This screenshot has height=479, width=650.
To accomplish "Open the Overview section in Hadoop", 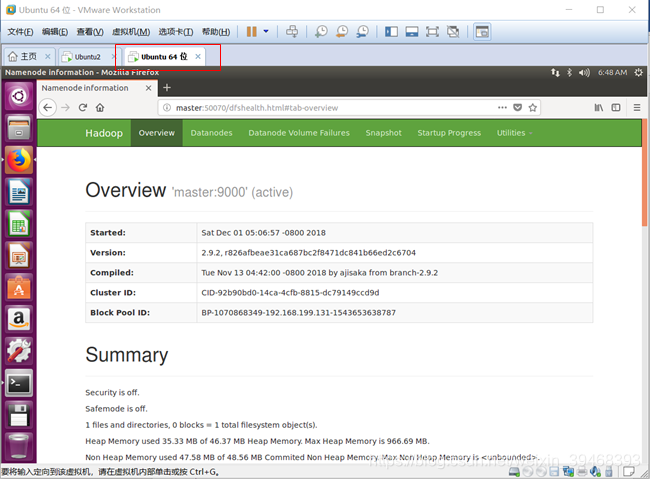I will tap(157, 133).
